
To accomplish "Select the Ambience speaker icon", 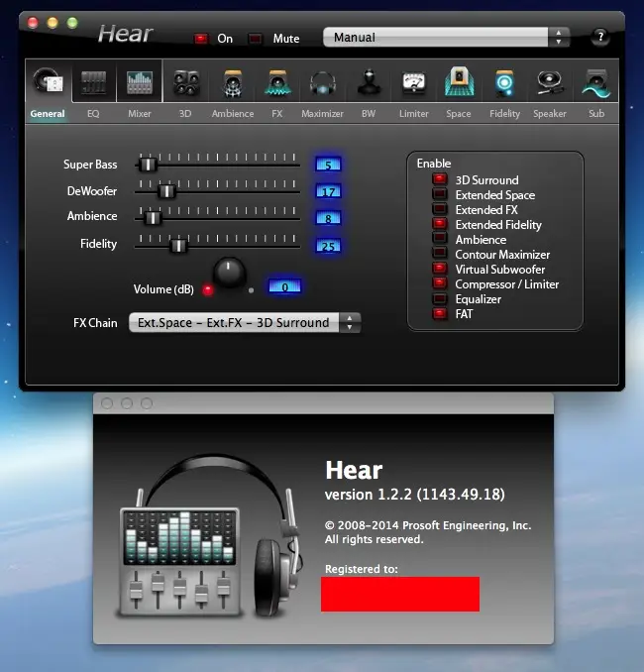I will pos(232,82).
